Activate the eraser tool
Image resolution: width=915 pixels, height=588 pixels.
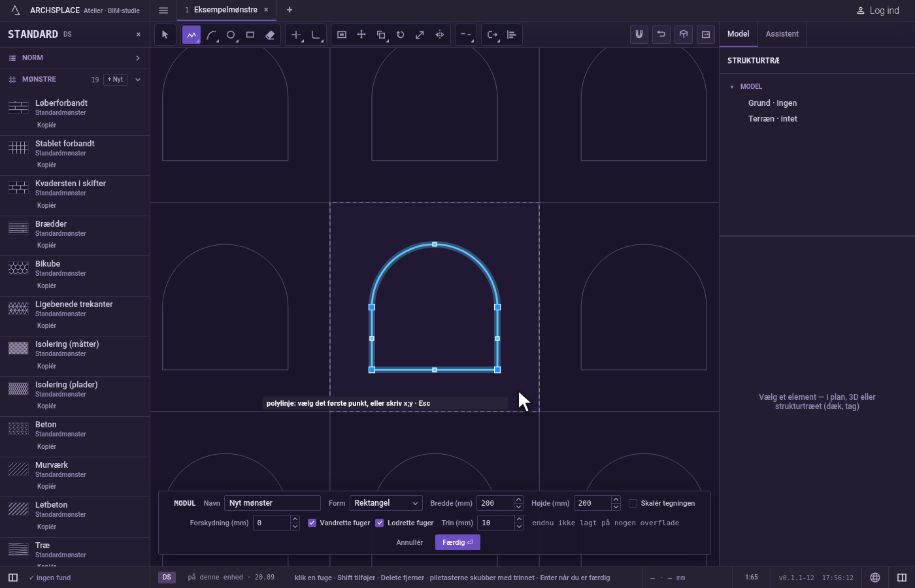270,35
